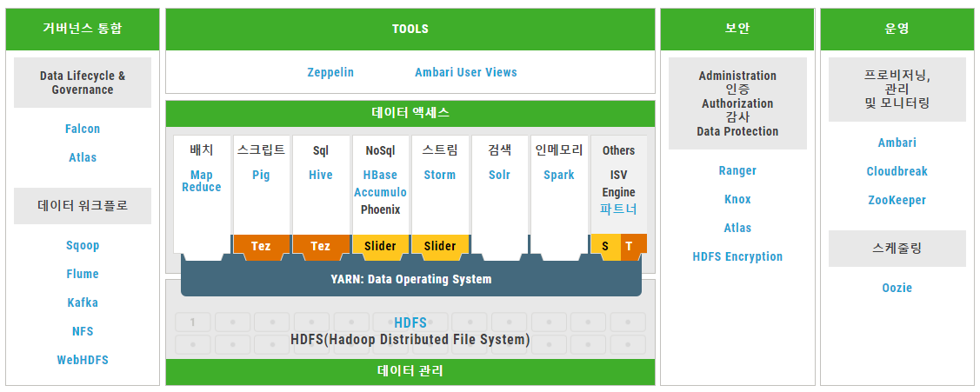Click the NFS link
This screenshot has height=392, width=980.
[x=83, y=331]
